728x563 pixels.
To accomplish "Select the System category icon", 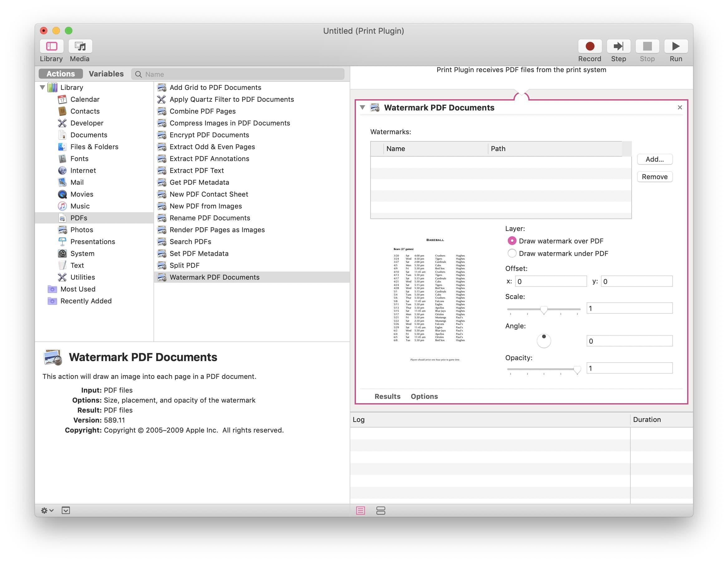I will click(62, 253).
